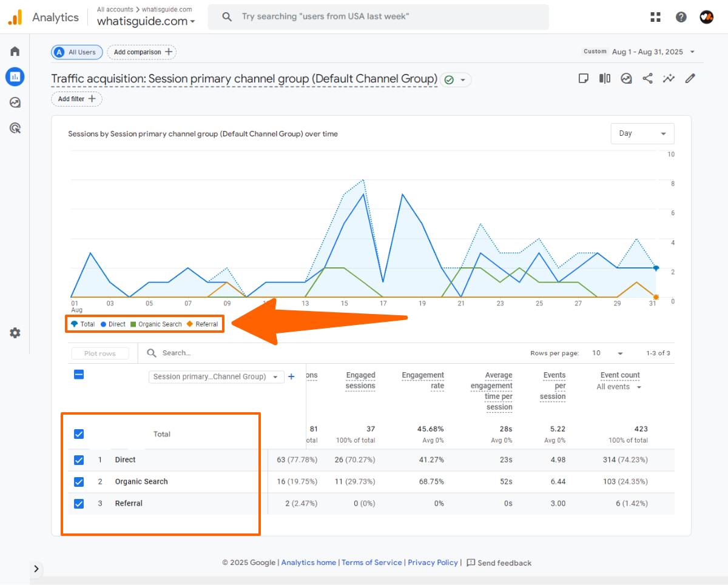
Task: Open the Day granularity dropdown
Action: (x=642, y=133)
